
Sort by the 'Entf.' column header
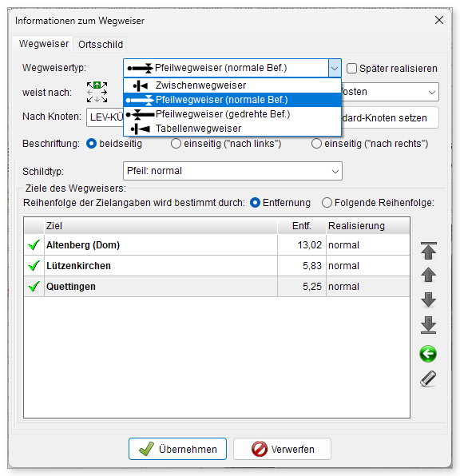click(302, 226)
